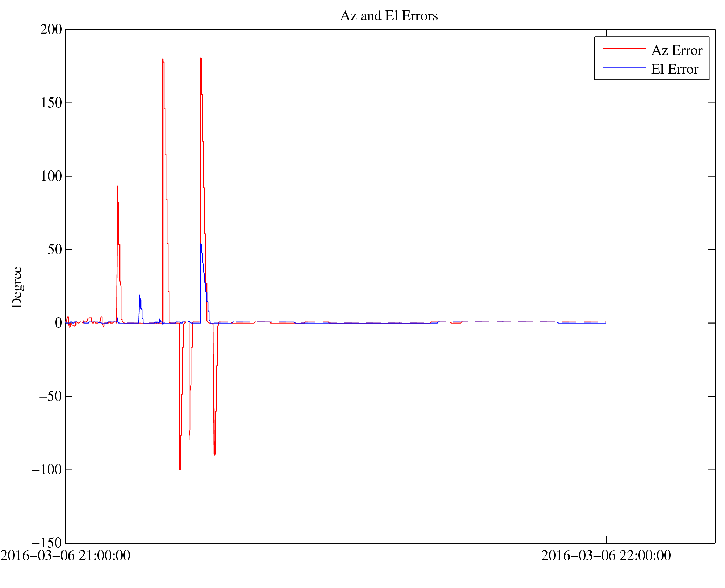Click the blue El Error legend line
This screenshot has height=588, width=725.
click(x=624, y=67)
